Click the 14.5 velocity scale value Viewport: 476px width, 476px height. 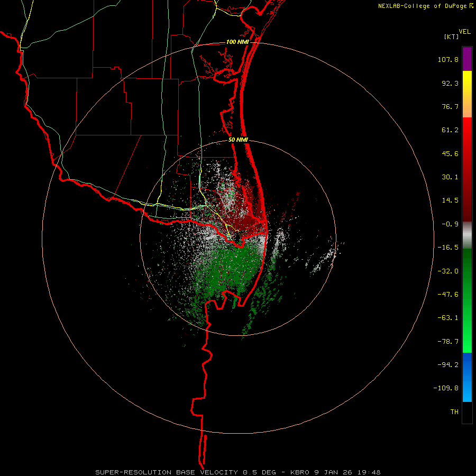tap(450, 200)
